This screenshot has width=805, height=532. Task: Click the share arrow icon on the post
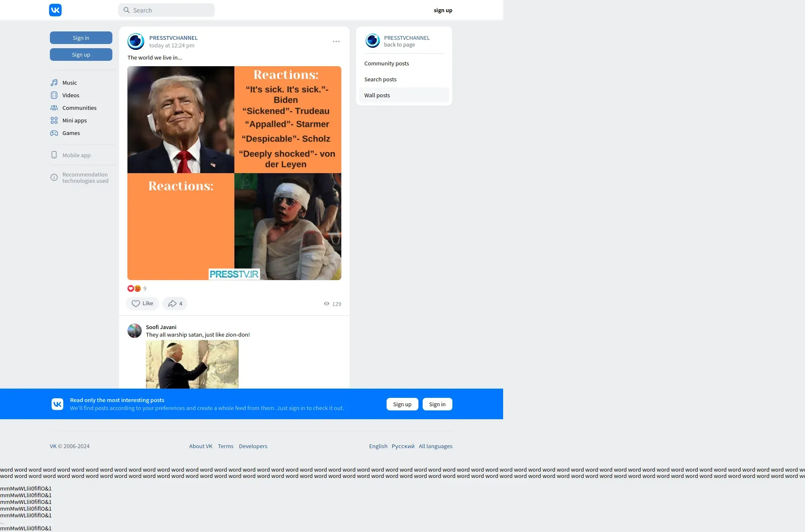[x=172, y=304]
